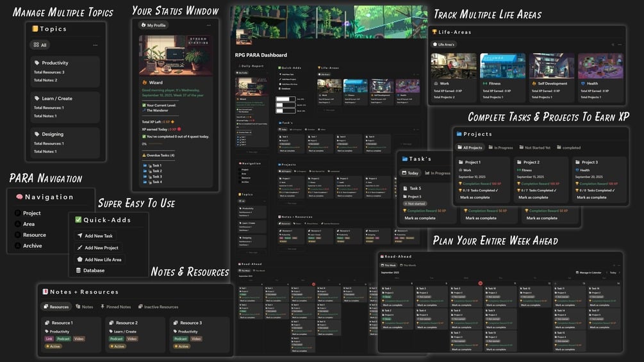The height and width of the screenshot is (362, 644).
Task: Click the Designing topic tag icon
Action: pos(37,134)
